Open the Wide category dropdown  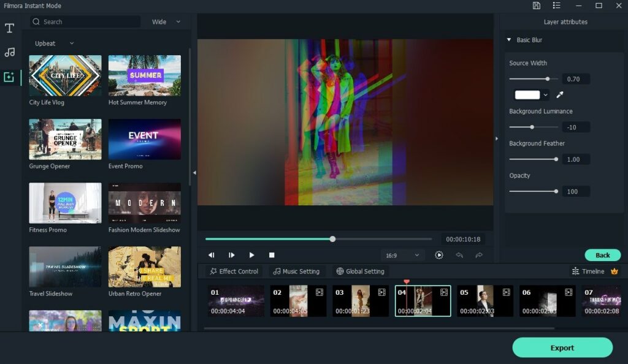click(164, 21)
